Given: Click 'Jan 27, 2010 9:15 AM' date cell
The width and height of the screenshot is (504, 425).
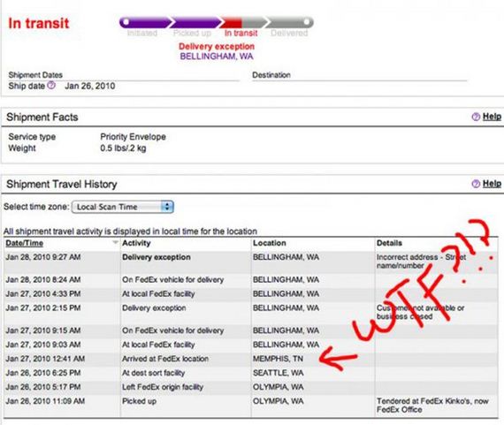Looking at the screenshot, I should (43, 330).
